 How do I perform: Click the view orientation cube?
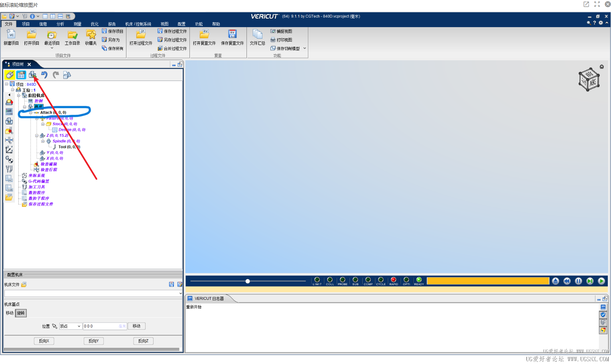pos(589,79)
